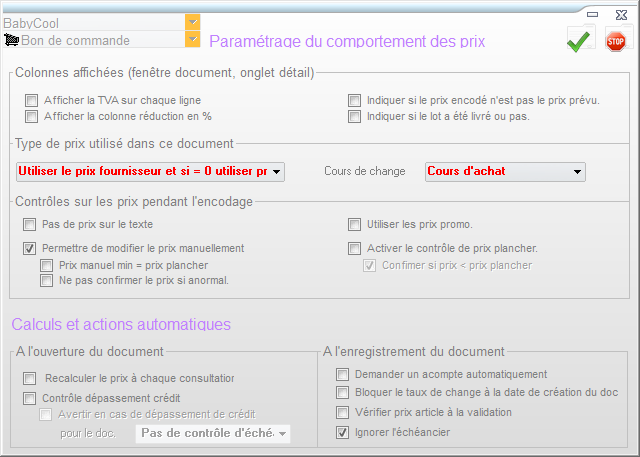The height and width of the screenshot is (457, 640).
Task: Expand the BabyCool dropdown arrow
Action: click(192, 22)
